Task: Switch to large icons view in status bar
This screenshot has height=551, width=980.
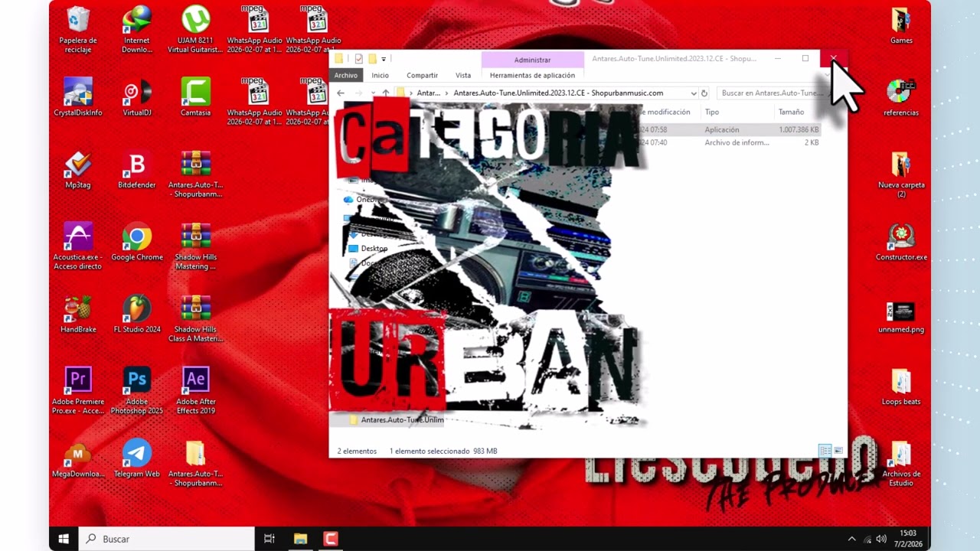Action: [x=838, y=451]
